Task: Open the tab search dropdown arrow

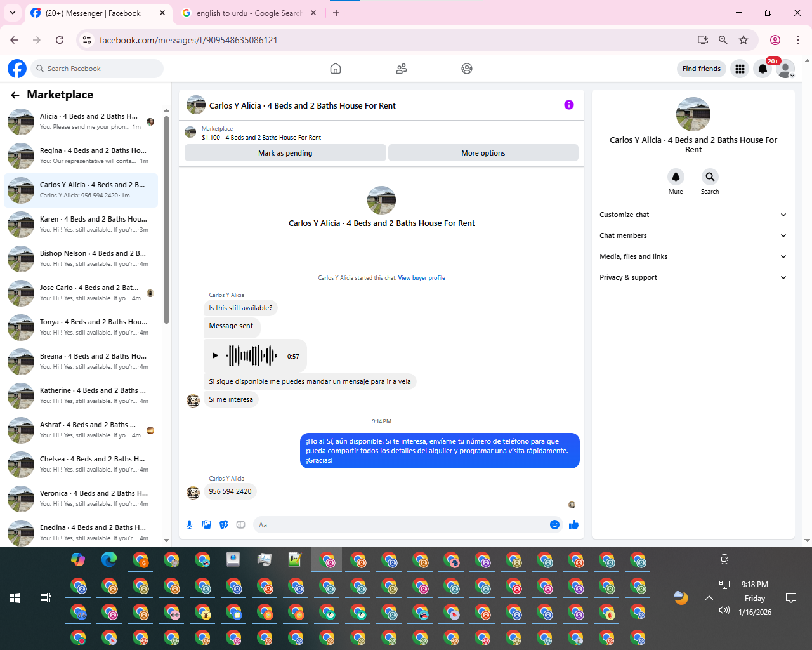Action: [12, 13]
